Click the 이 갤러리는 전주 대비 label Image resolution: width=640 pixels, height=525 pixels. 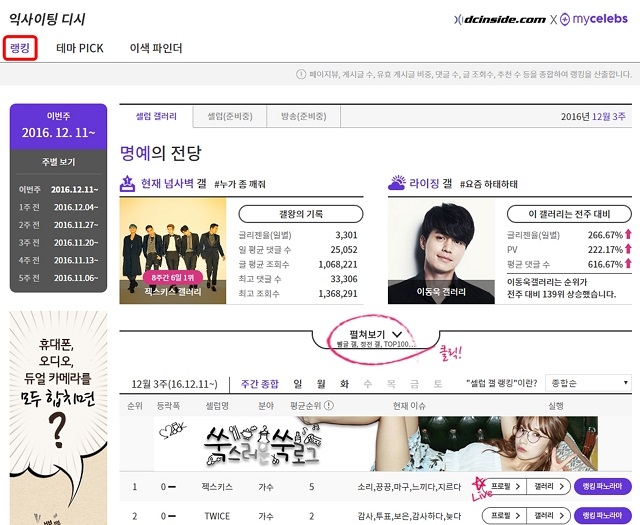point(569,214)
